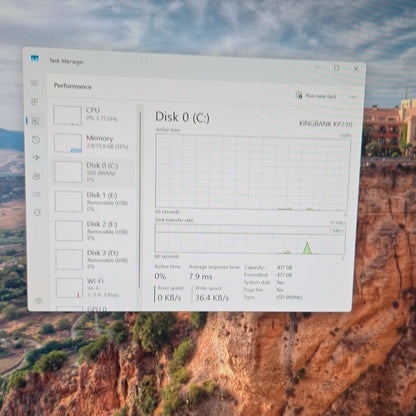Select Disk 3 (D:) removable entry

point(95,259)
